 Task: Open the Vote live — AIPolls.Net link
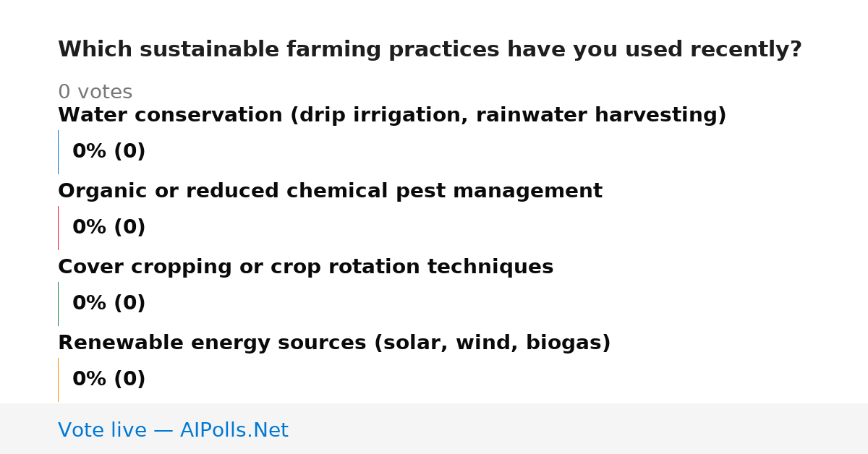click(173, 431)
